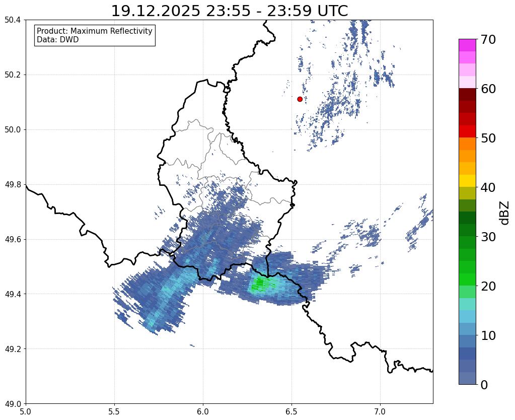The height and width of the screenshot is (420, 515).
Task: Click the dBZ colorbar axis label
Action: [x=505, y=213]
